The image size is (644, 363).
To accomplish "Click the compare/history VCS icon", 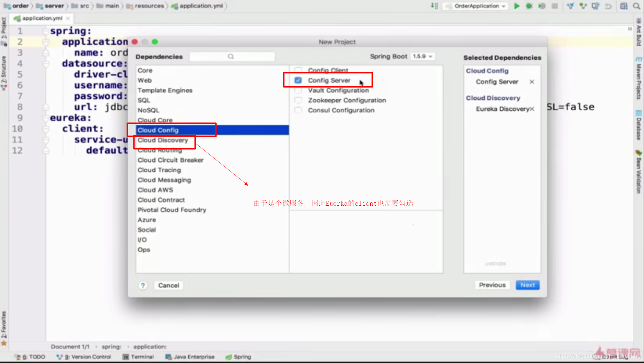I will click(x=596, y=6).
